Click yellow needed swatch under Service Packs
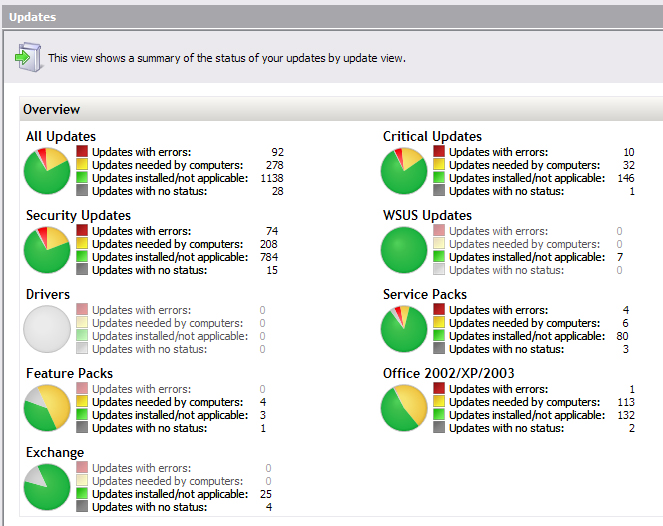This screenshot has width=663, height=526. pos(439,323)
